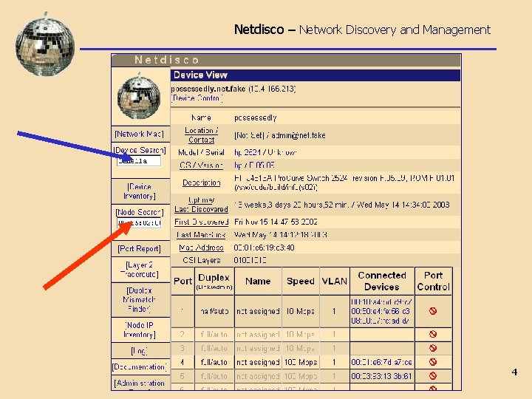532x399 pixels.
Task: Click the Speed column header
Action: (x=301, y=281)
